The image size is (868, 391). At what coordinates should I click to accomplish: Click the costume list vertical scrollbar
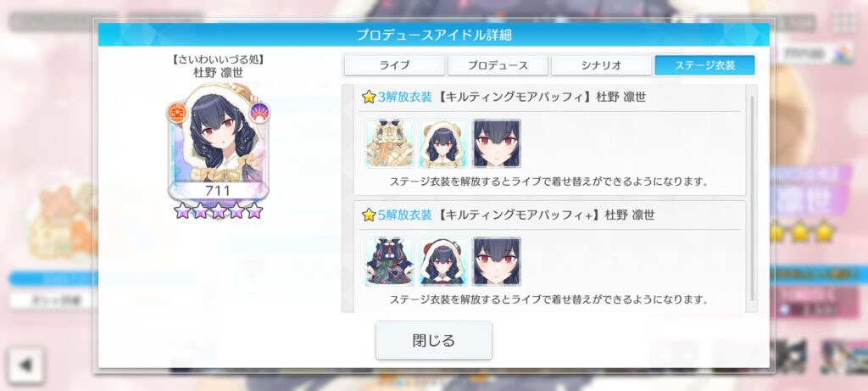(752, 198)
